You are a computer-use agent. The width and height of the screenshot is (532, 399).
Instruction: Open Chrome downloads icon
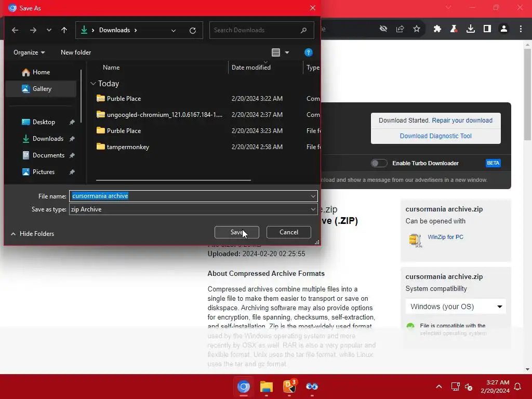point(471,29)
